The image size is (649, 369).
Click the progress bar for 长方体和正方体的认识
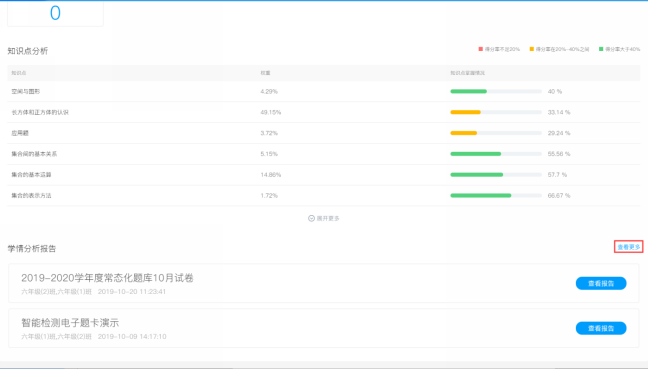tap(496, 112)
